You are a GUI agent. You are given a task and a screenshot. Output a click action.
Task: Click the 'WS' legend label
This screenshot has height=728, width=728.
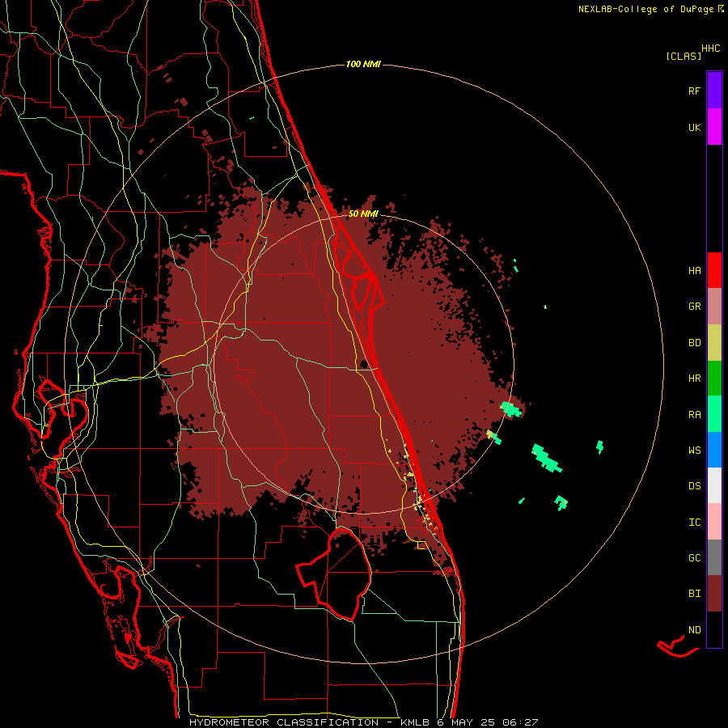click(694, 451)
